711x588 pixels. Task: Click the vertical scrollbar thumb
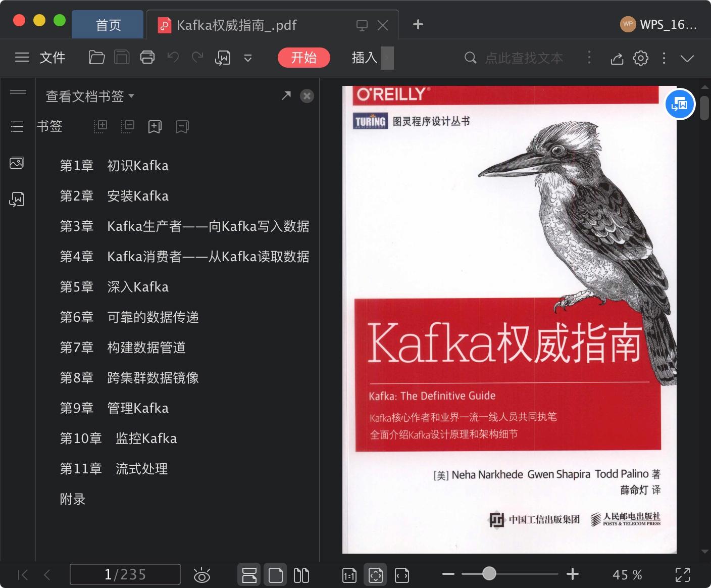pos(704,108)
